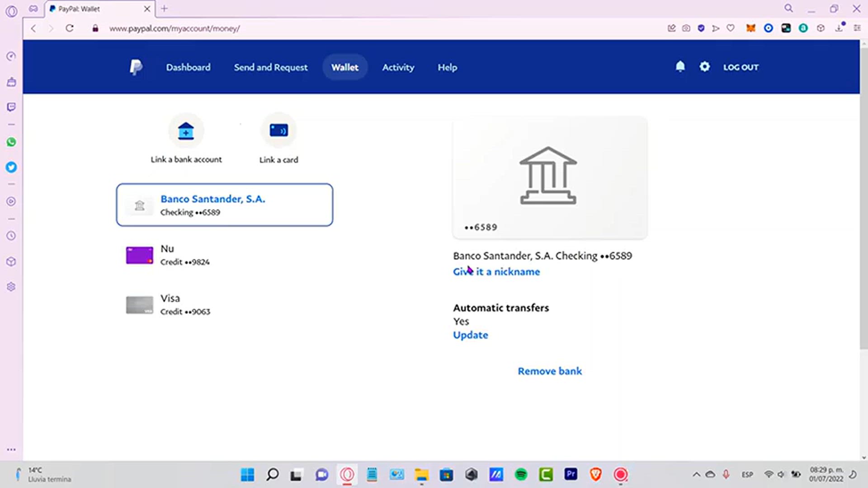Click Give it a nickname link
The height and width of the screenshot is (488, 868).
[x=496, y=272]
